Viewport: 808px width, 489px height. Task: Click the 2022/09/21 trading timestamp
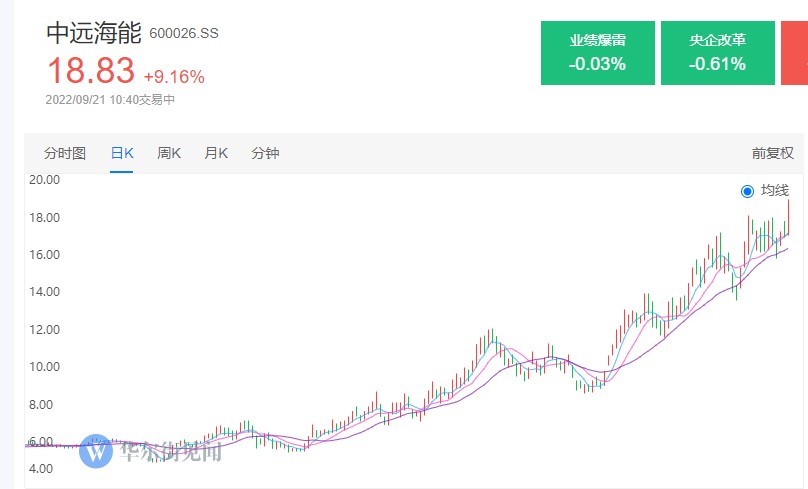point(110,100)
